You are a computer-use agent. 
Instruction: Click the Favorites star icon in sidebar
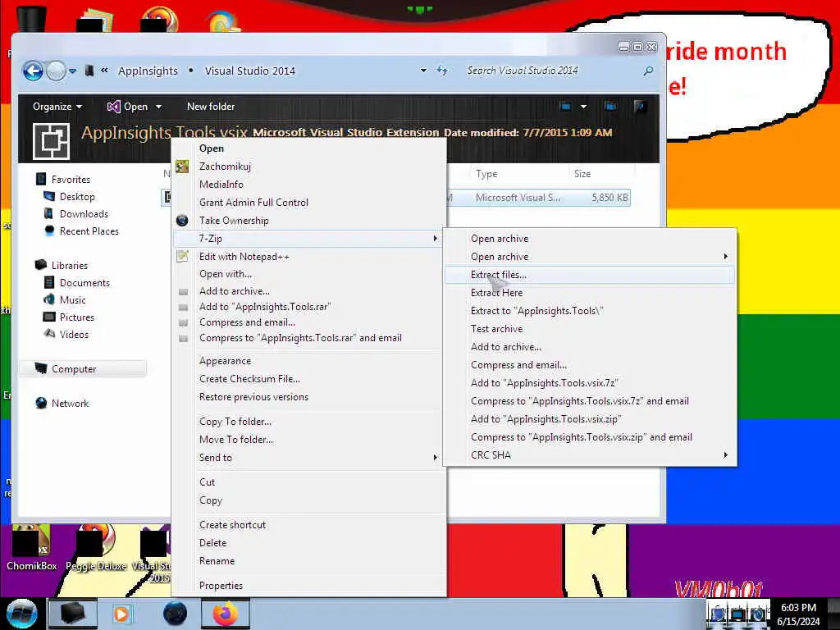[x=41, y=179]
